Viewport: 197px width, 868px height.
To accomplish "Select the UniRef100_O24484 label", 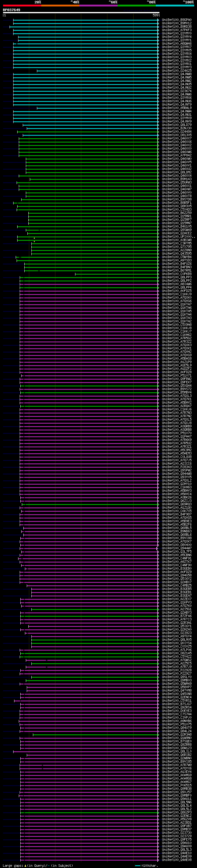I will pos(177,132).
